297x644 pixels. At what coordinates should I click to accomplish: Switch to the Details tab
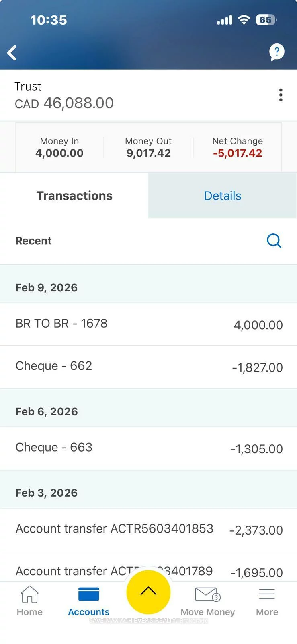222,196
